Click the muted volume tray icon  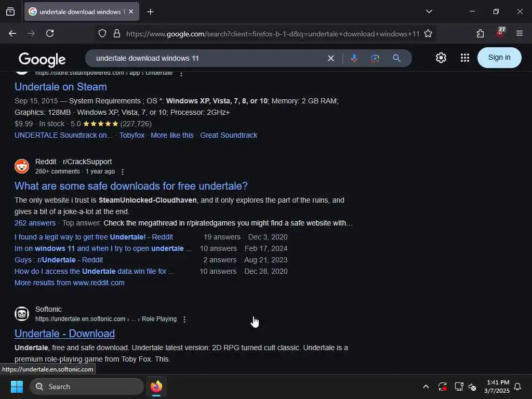pyautogui.click(x=472, y=387)
